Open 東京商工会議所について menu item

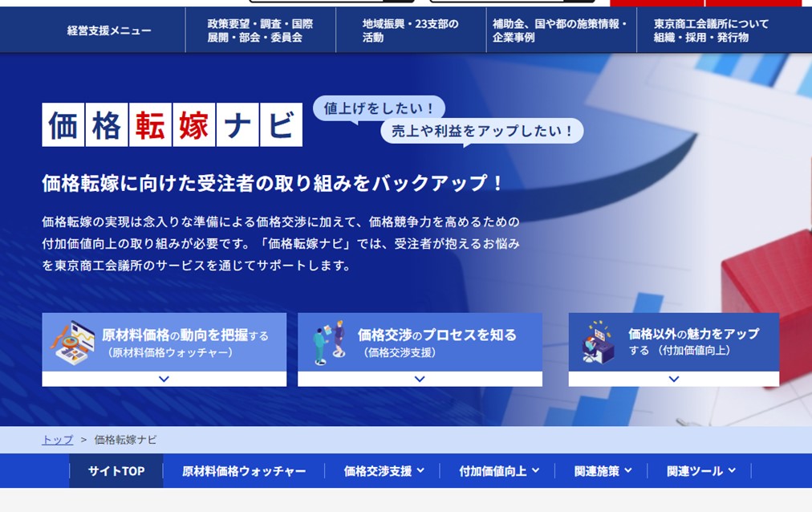[x=711, y=30]
